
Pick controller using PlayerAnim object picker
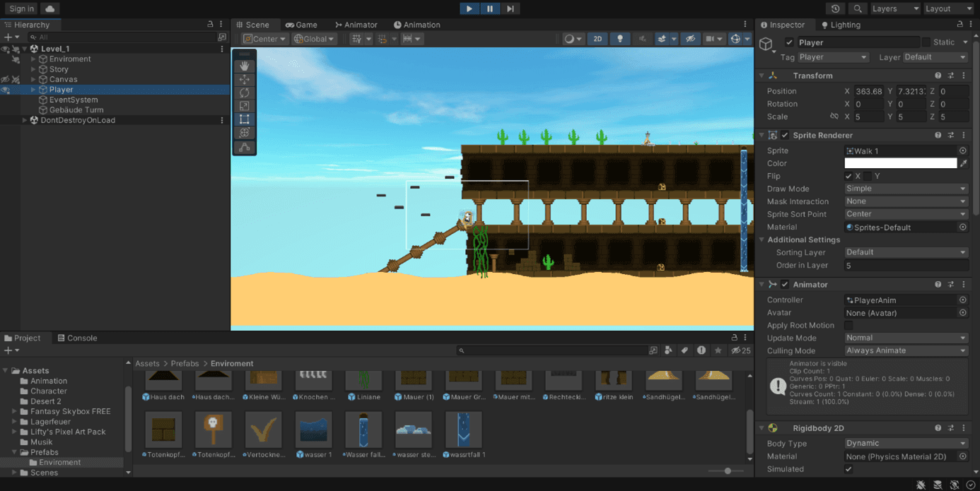point(963,300)
